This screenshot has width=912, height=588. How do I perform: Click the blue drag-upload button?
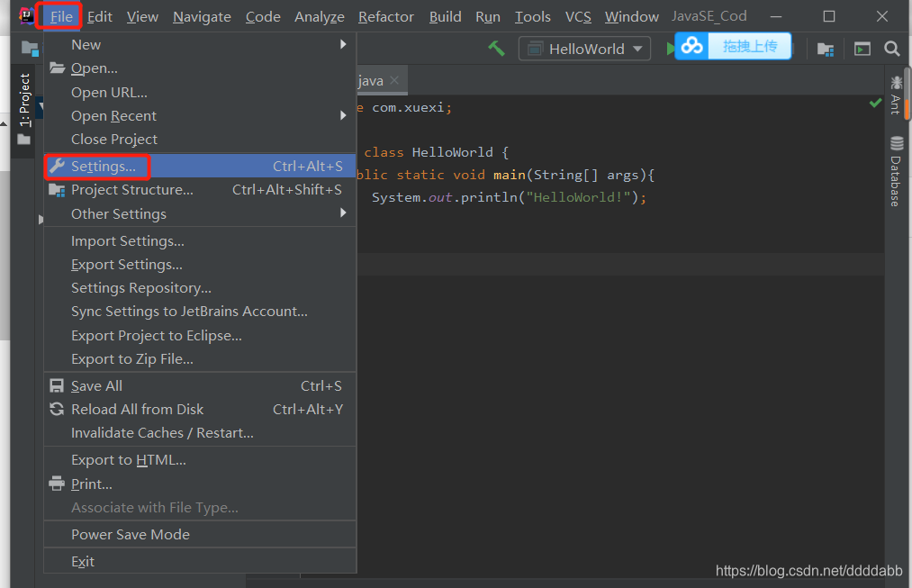coord(749,46)
